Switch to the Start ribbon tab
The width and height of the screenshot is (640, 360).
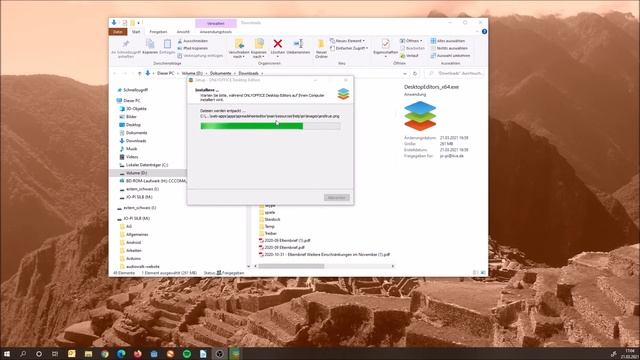tap(136, 32)
